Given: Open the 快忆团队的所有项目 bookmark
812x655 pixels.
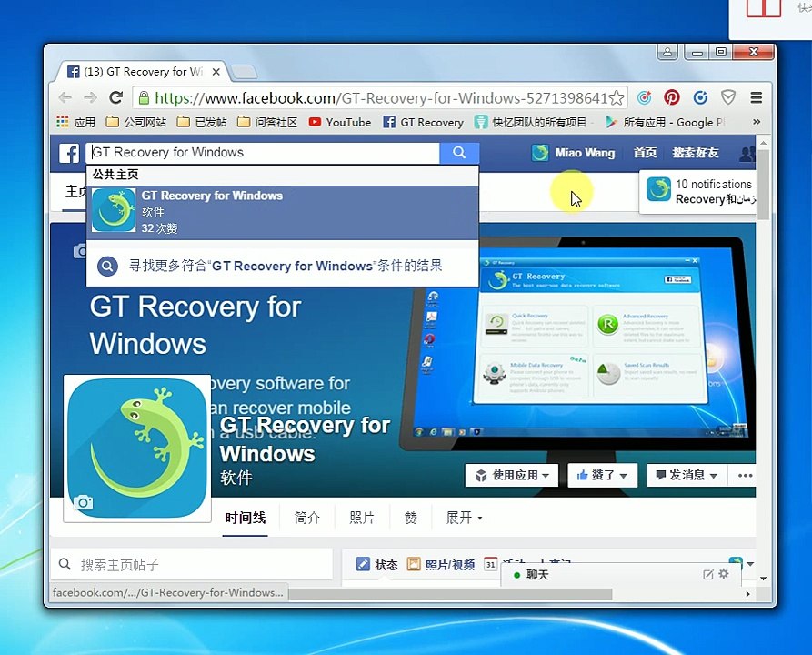Looking at the screenshot, I should [530, 122].
